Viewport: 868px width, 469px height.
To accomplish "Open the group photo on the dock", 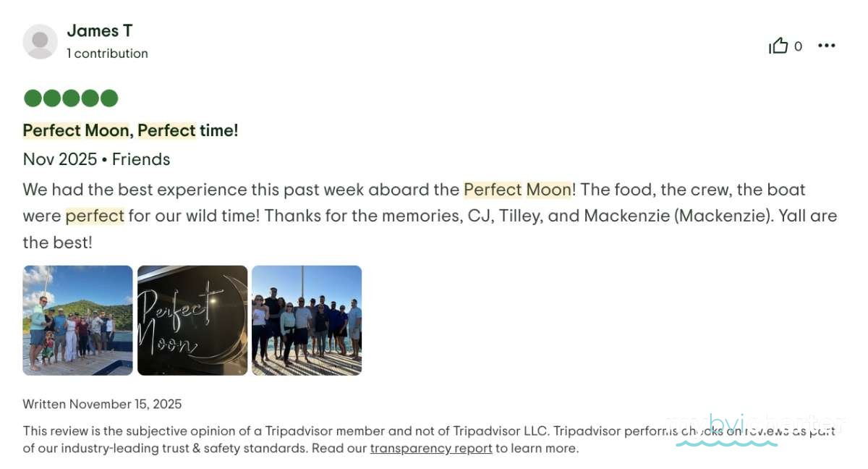I will 77,320.
